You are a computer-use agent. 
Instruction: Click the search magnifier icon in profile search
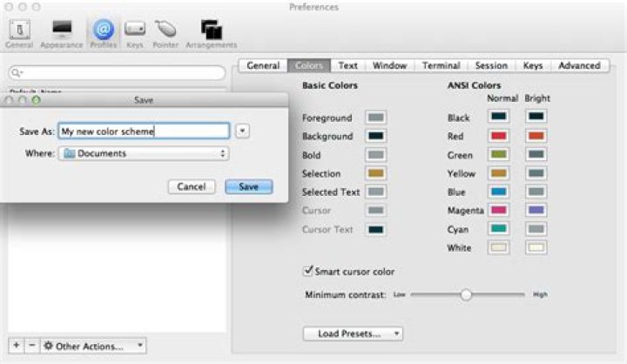pyautogui.click(x=17, y=73)
